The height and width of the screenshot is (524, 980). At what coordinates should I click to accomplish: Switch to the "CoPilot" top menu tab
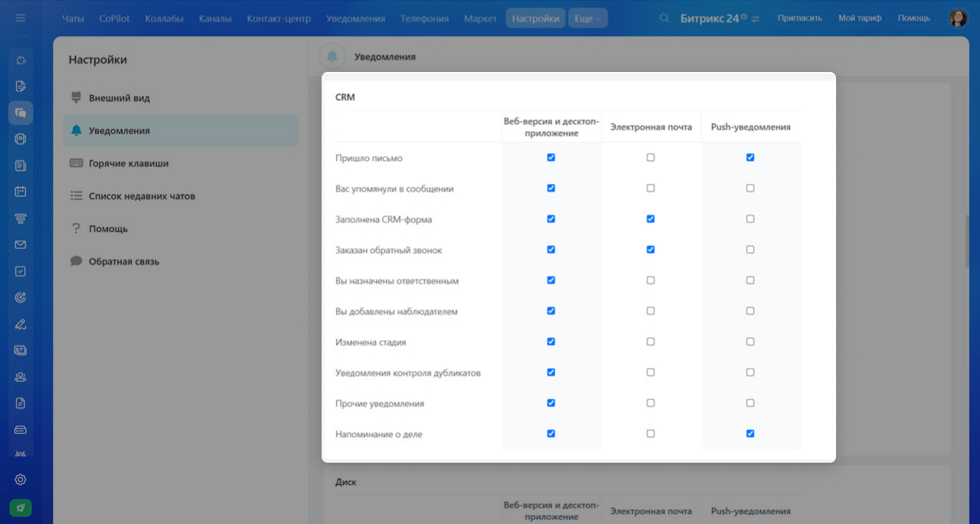(114, 18)
